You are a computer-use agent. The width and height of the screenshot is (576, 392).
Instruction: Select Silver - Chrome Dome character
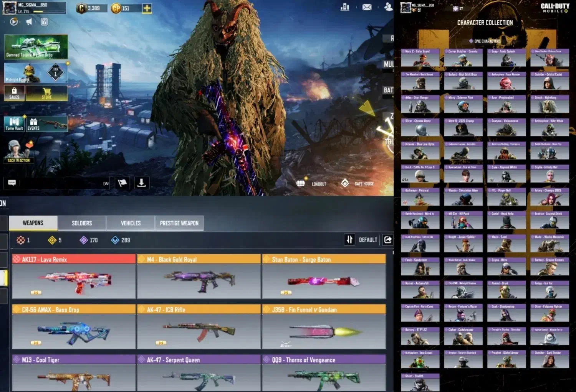pos(420,127)
